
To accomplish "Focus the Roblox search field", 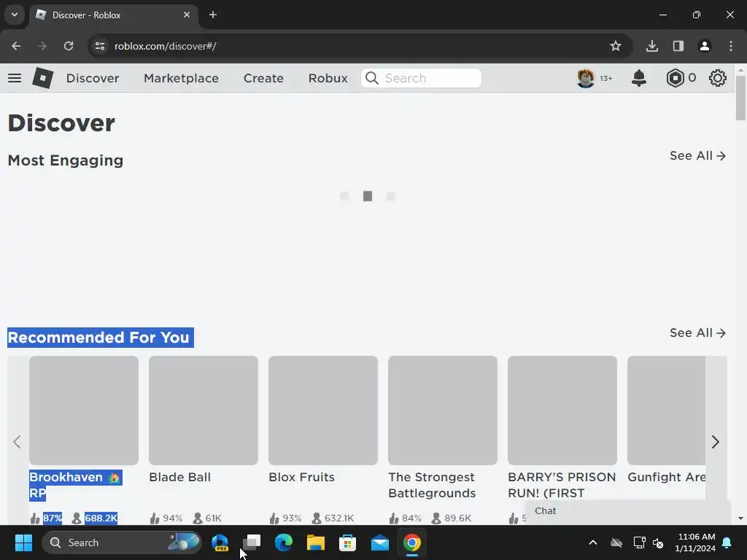I will (x=421, y=78).
